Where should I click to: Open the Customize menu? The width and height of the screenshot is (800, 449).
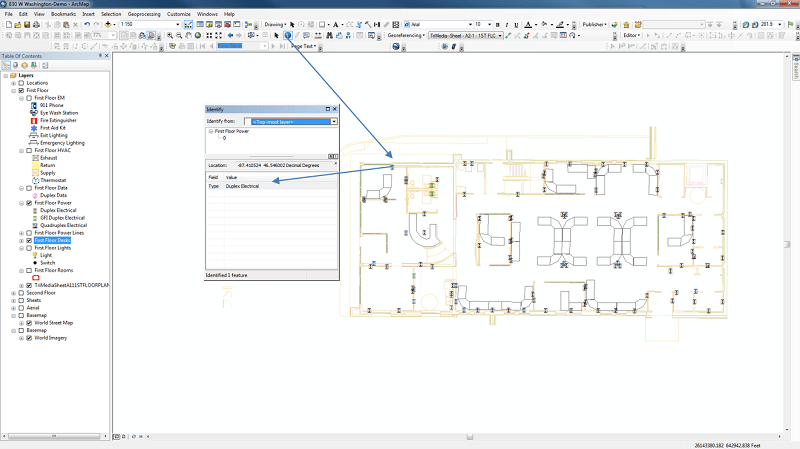pos(179,14)
